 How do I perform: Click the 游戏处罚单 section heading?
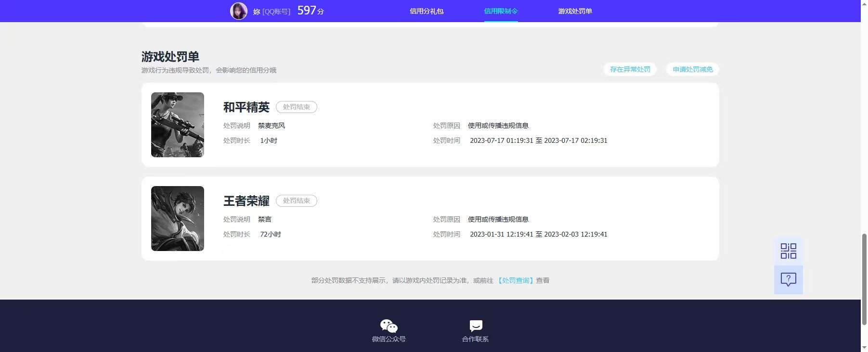click(x=170, y=57)
